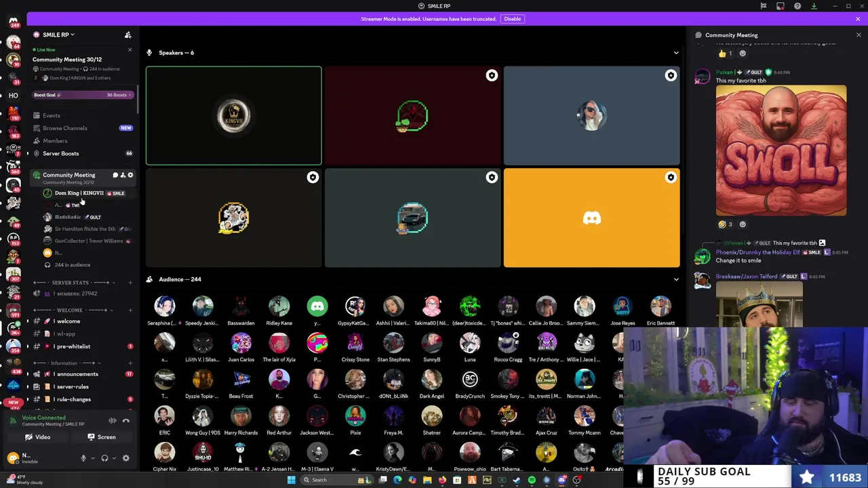
Task: Open User Settings gear
Action: tap(125, 458)
